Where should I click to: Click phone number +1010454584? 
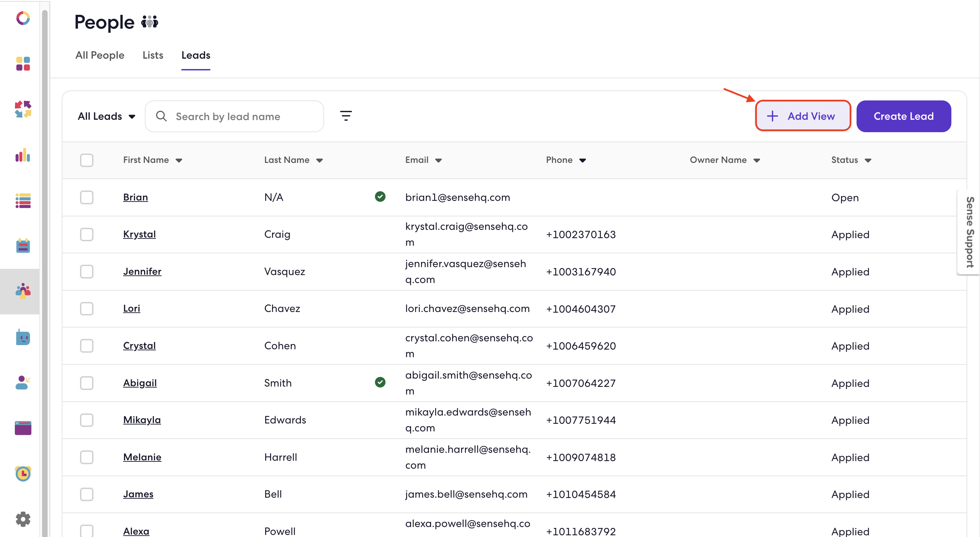[x=581, y=494]
